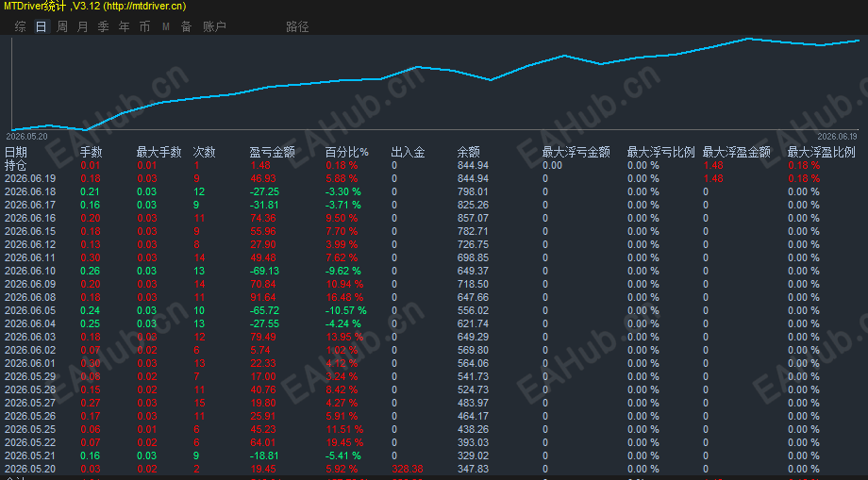Image resolution: width=868 pixels, height=480 pixels.
Task: Click the 最大浮亏比例 column header
Action: pos(661,152)
